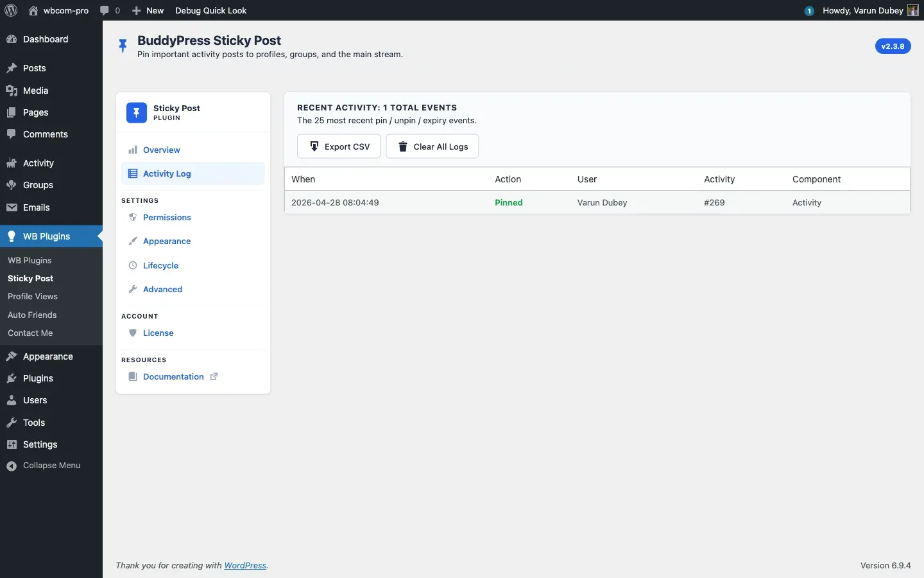Select the Activity Log tab
This screenshot has height=578, width=924.
[193, 173]
